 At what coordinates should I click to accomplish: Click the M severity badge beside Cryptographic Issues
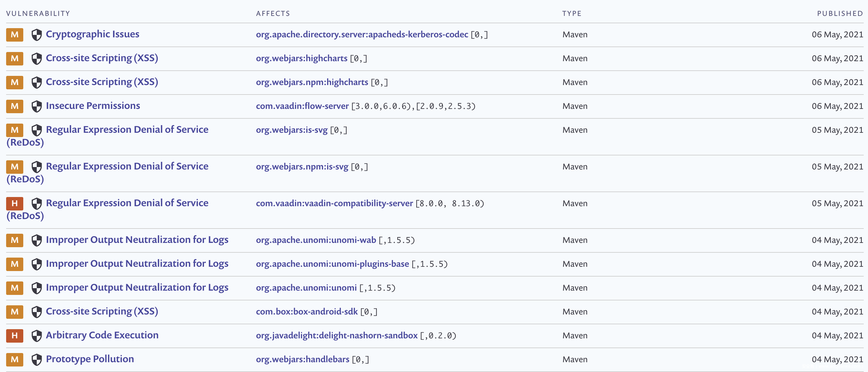point(14,35)
